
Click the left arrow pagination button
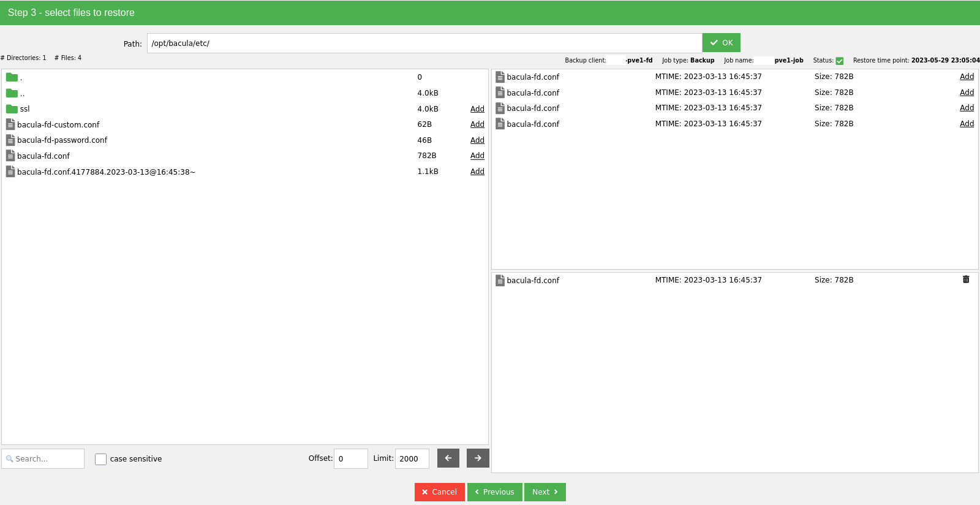[x=448, y=458]
